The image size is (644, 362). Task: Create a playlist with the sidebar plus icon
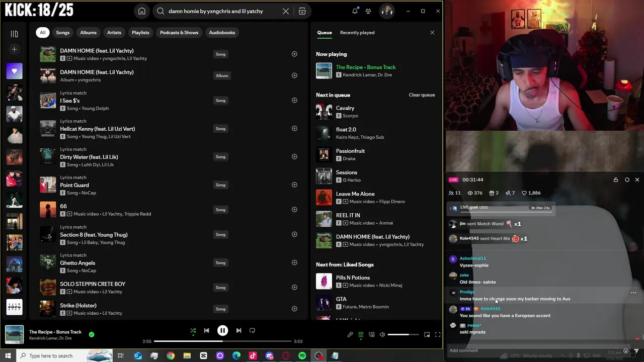14,49
